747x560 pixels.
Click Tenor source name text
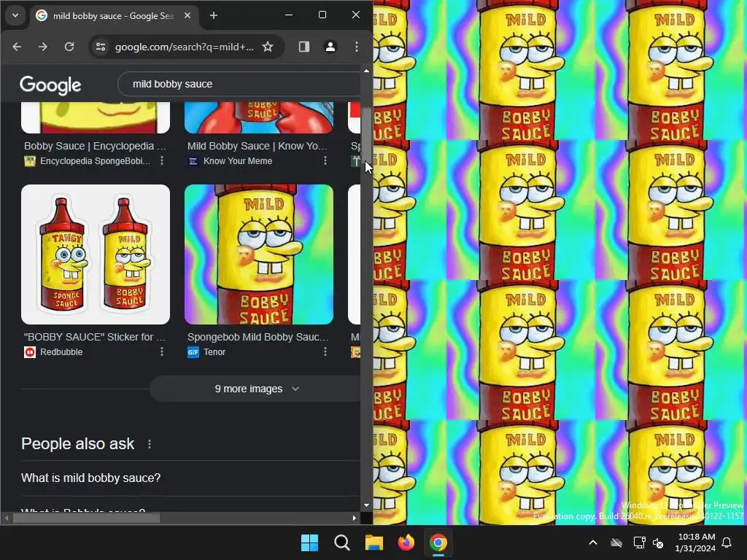pos(214,352)
